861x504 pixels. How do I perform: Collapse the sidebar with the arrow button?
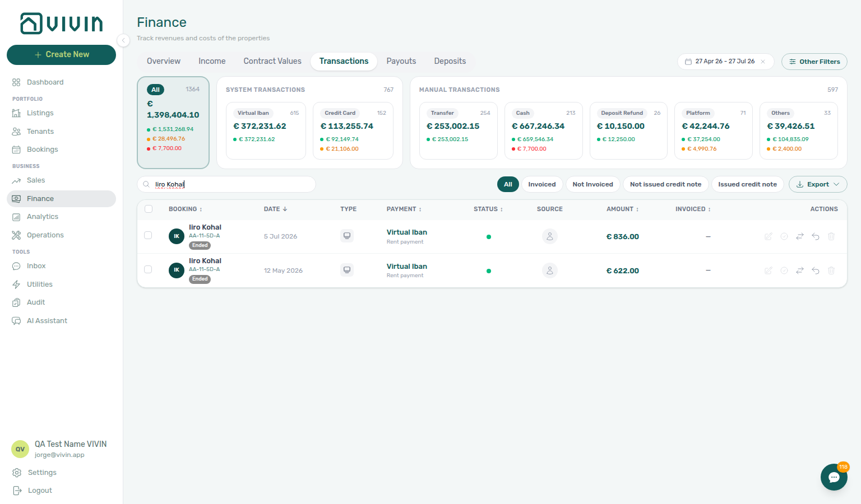[123, 40]
